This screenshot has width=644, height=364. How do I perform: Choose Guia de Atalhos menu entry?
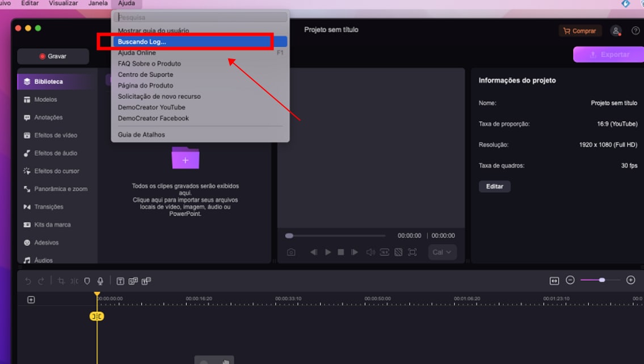point(141,135)
